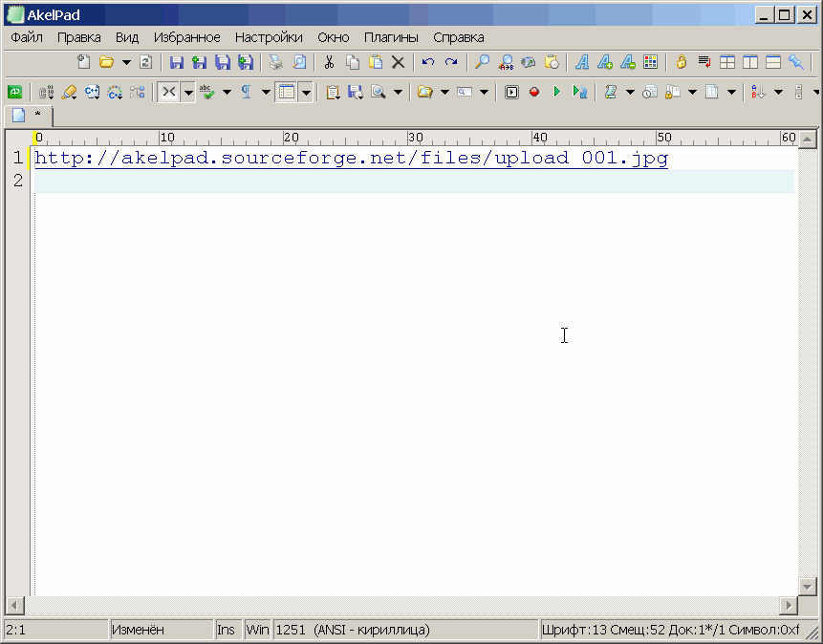Open the Файл menu

(x=27, y=37)
